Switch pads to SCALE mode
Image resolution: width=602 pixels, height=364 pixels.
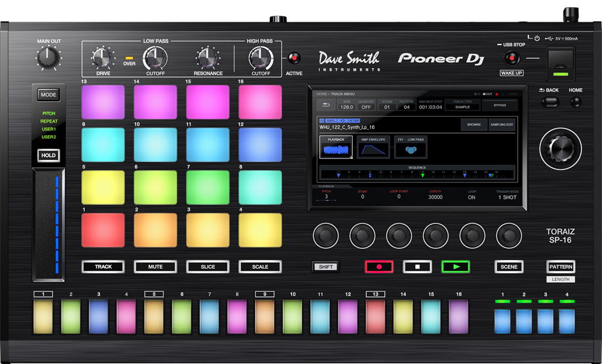[x=260, y=267]
